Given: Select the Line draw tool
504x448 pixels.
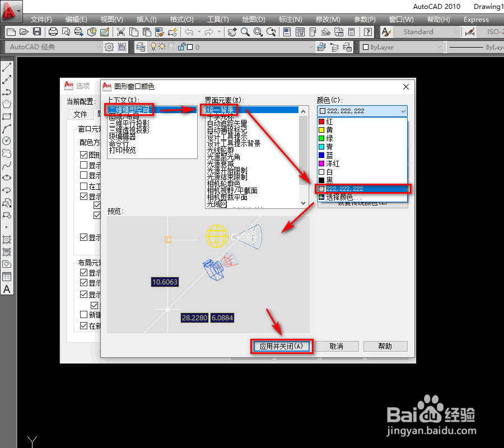Looking at the screenshot, I should point(7,67).
